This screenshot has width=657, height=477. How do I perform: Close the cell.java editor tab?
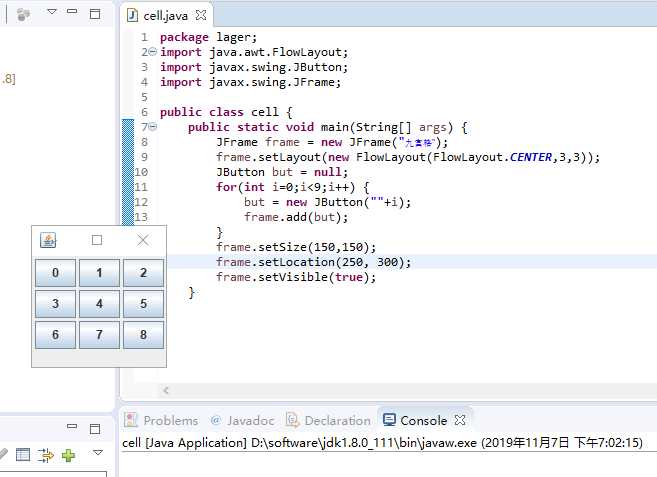pos(201,15)
